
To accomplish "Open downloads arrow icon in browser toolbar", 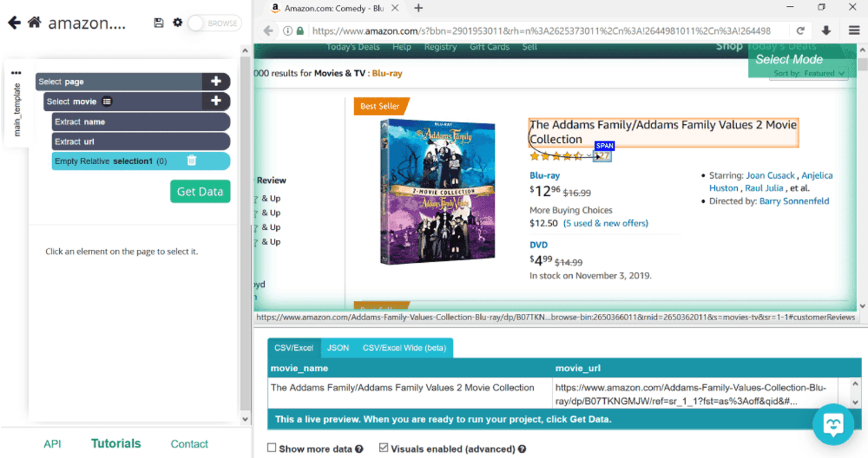I will click(x=826, y=31).
